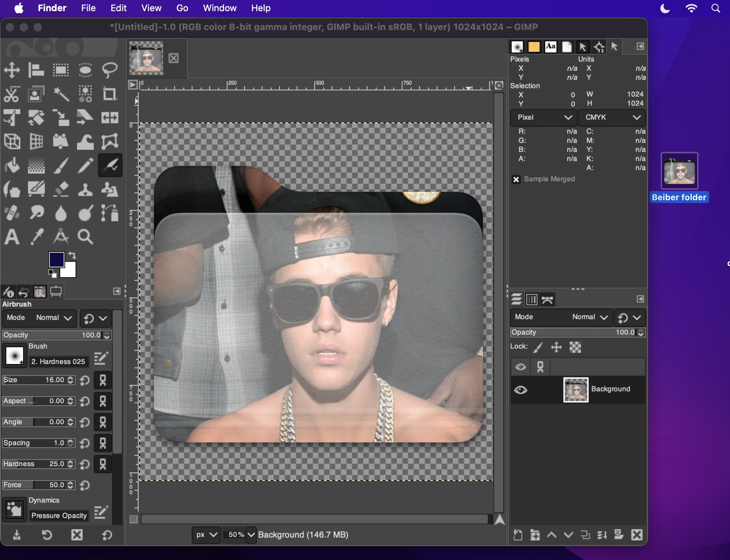Pick the Bucket Fill tool
This screenshot has width=730, height=560.
12,166
